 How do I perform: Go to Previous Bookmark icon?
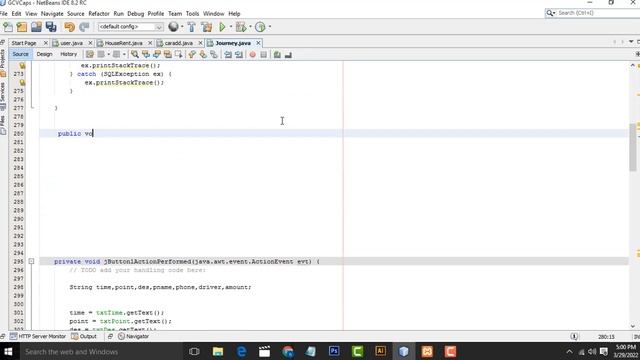pos(192,55)
